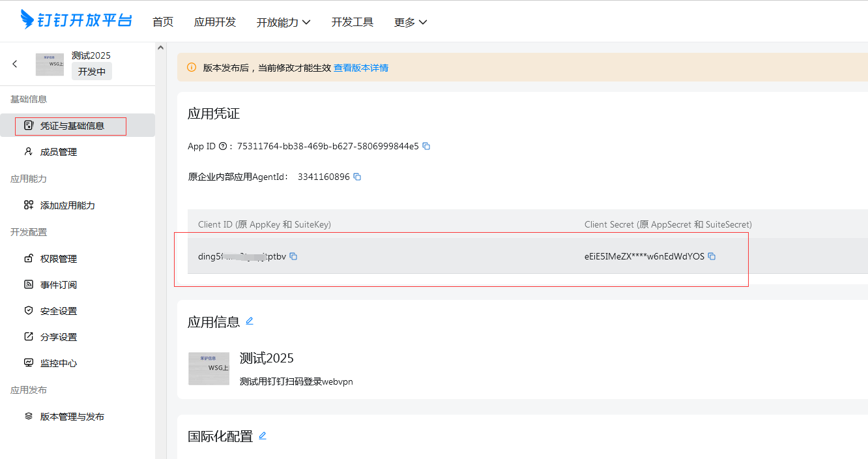Copy the Client Secret value
Viewport: 868px width, 459px height.
coord(712,256)
